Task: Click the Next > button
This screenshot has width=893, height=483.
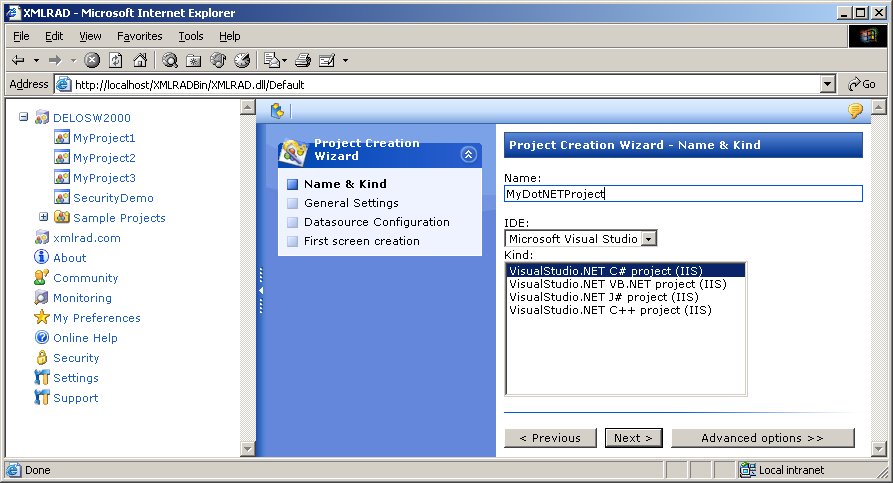Action: click(x=633, y=438)
